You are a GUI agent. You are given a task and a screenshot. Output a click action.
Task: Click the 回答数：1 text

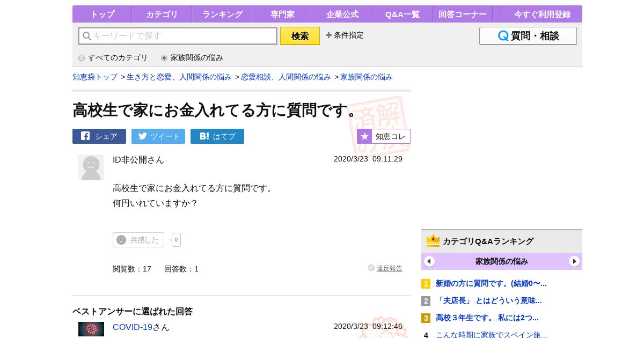point(181,269)
